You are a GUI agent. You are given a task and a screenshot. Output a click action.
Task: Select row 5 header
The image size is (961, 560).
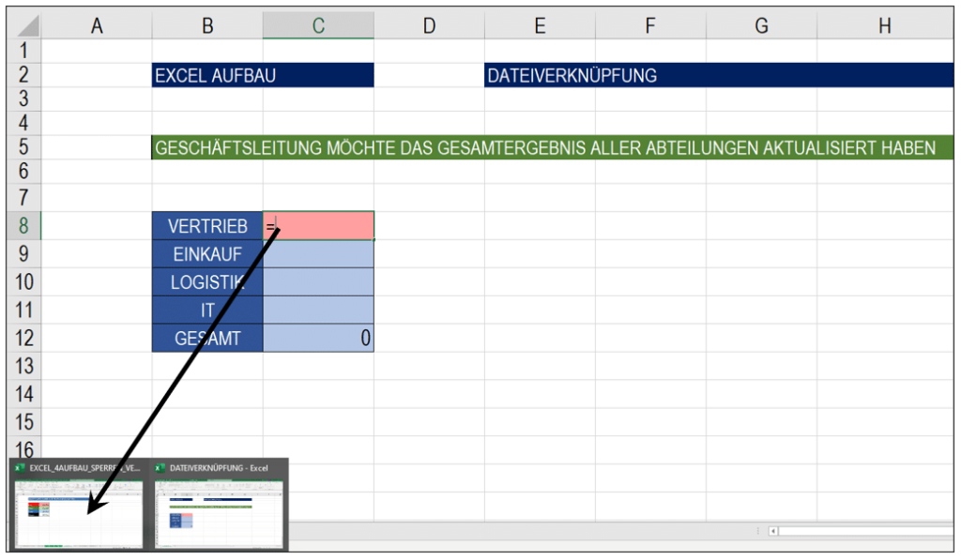[23, 147]
